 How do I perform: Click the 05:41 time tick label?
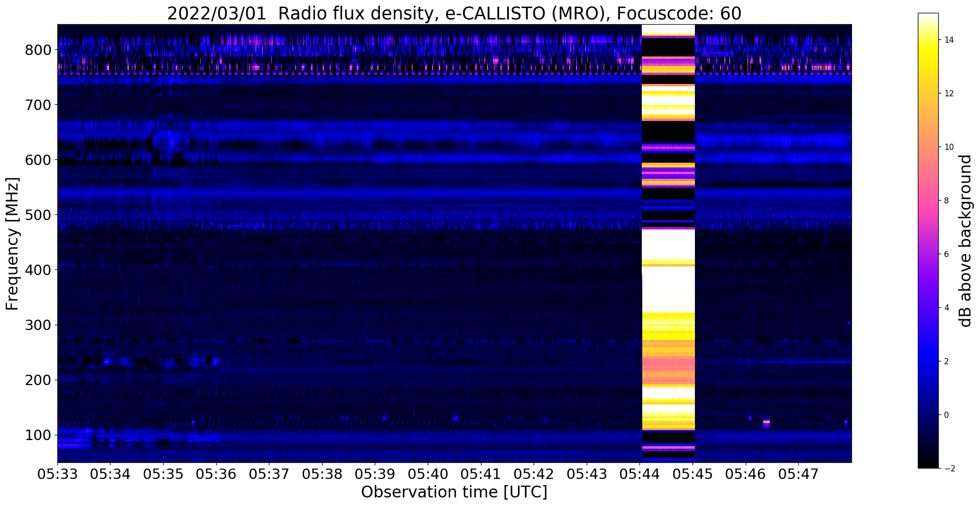pyautogui.click(x=481, y=474)
